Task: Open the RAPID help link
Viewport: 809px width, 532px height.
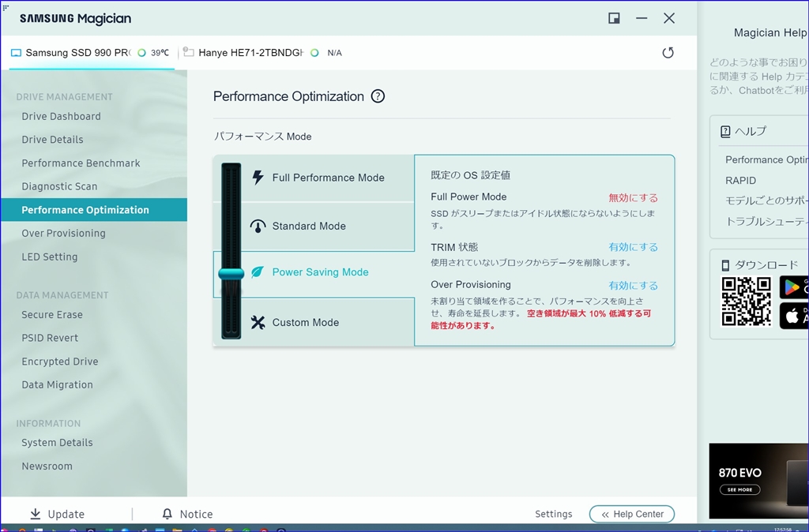Action: click(740, 181)
